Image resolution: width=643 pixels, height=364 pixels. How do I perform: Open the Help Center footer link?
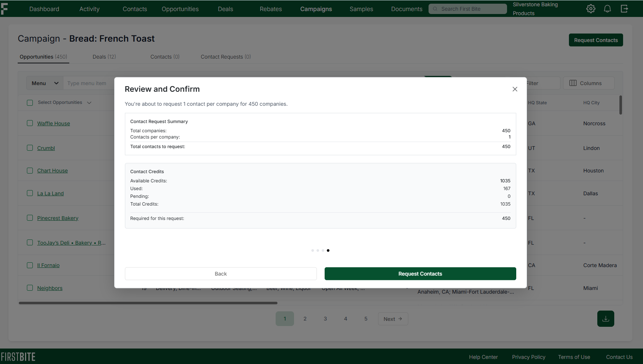coord(483,357)
